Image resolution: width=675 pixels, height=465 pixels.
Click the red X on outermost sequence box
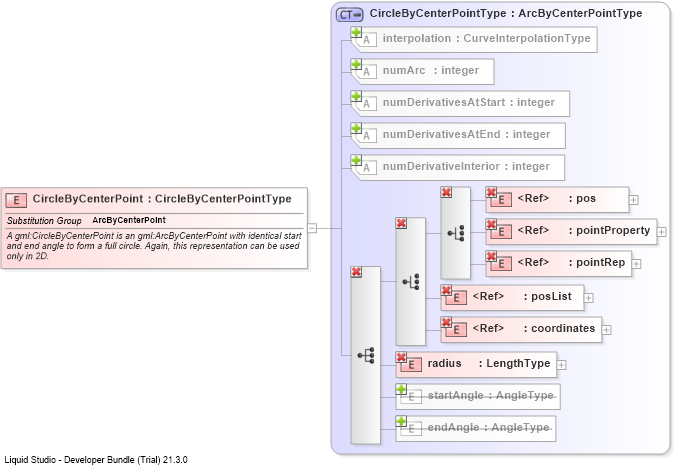coord(356,272)
